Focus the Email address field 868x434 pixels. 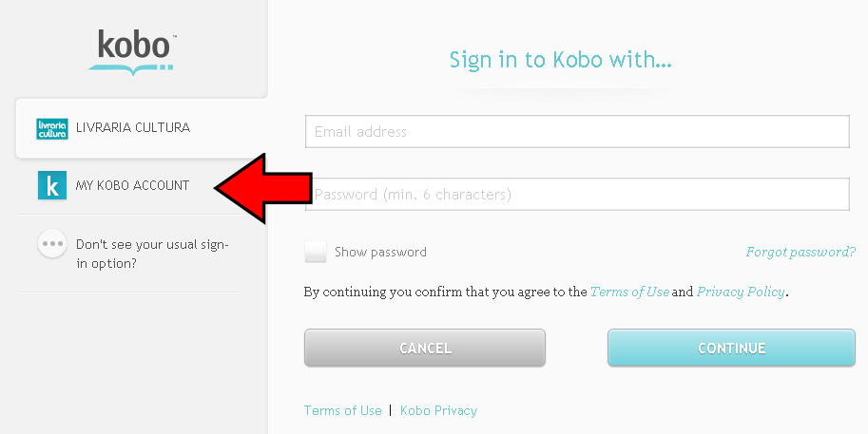[x=576, y=132]
